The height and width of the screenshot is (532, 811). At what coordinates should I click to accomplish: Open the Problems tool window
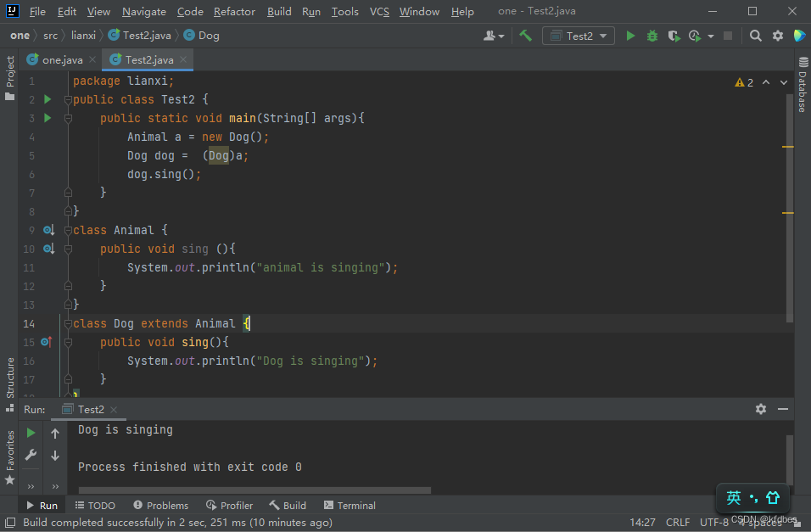click(x=161, y=505)
